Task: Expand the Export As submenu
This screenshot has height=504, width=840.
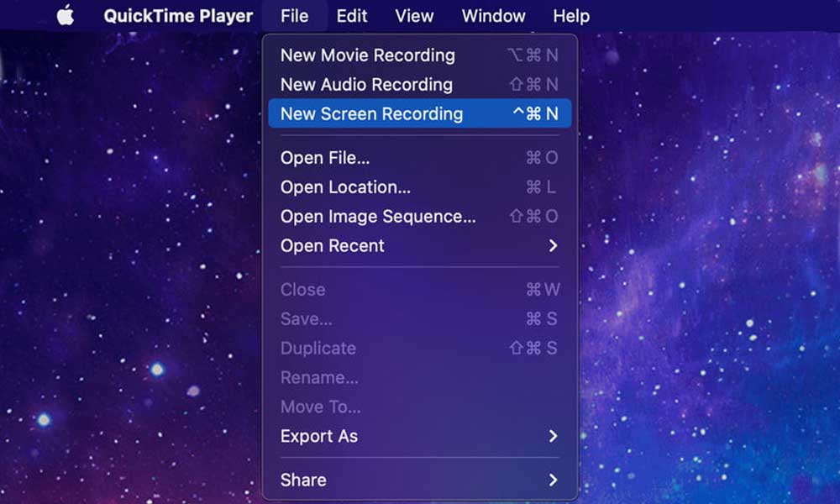Action: (x=319, y=436)
